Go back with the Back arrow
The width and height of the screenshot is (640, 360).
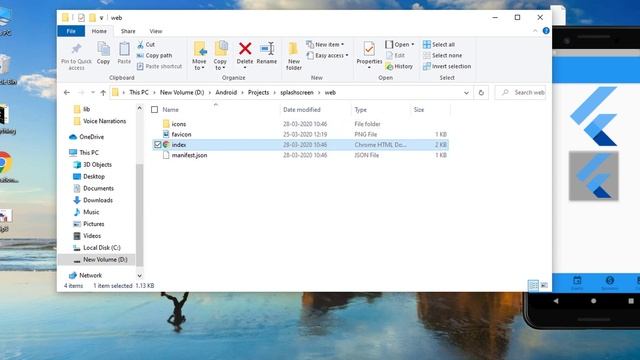coord(67,93)
